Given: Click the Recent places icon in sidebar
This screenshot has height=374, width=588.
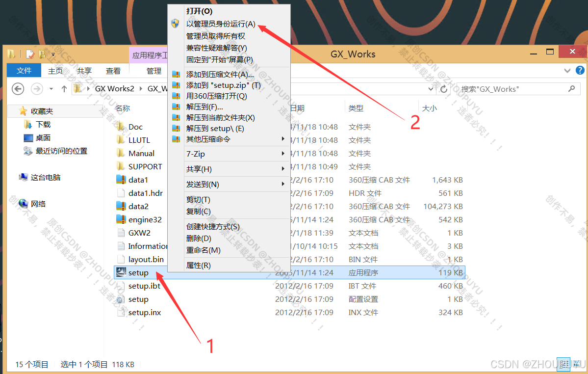Looking at the screenshot, I should (x=28, y=151).
